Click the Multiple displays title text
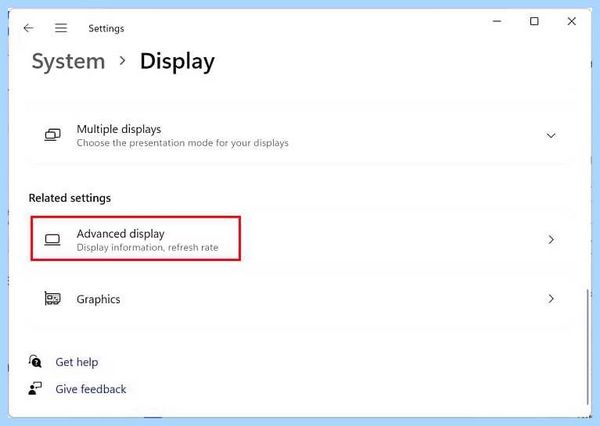600x426 pixels. tap(119, 129)
